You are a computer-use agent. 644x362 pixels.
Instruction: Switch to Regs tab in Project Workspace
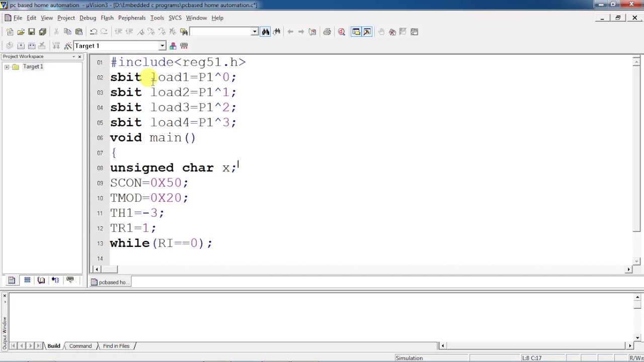[27, 280]
